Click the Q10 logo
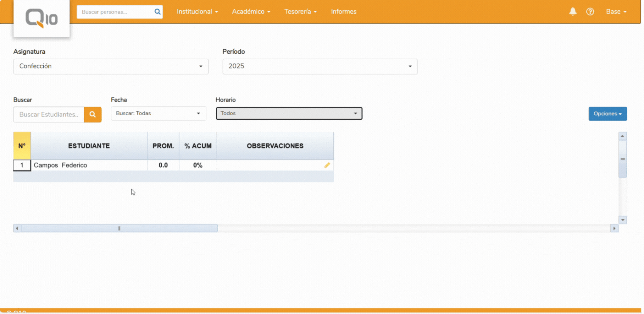Viewport: 644px width, 314px height. point(41,19)
